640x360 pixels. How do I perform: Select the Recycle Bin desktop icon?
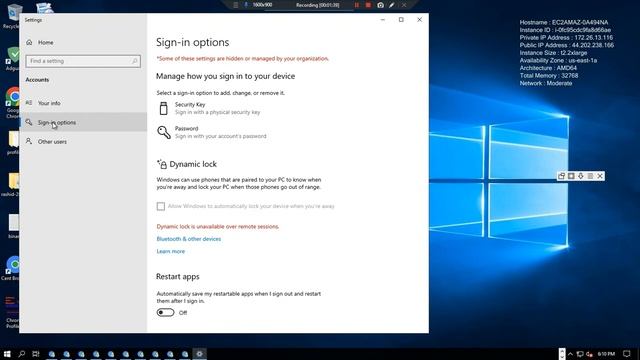click(x=12, y=16)
